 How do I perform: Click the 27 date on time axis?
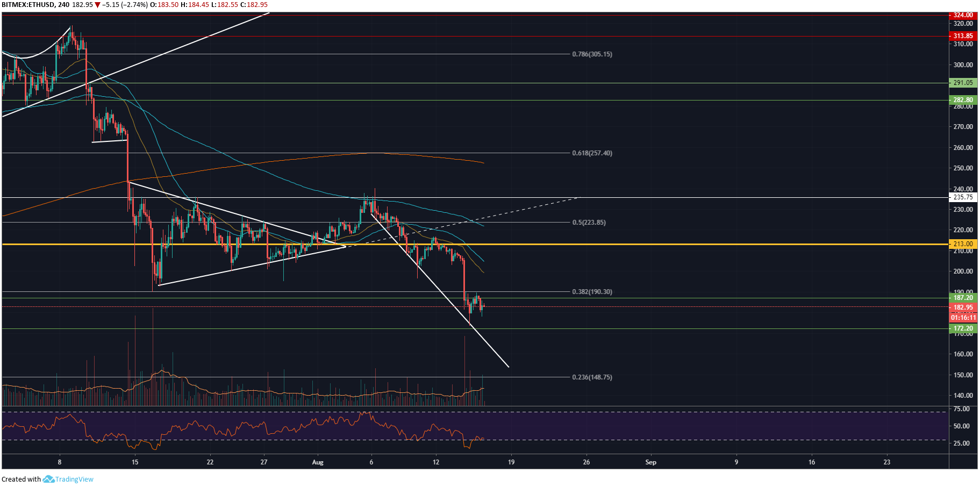pos(264,462)
